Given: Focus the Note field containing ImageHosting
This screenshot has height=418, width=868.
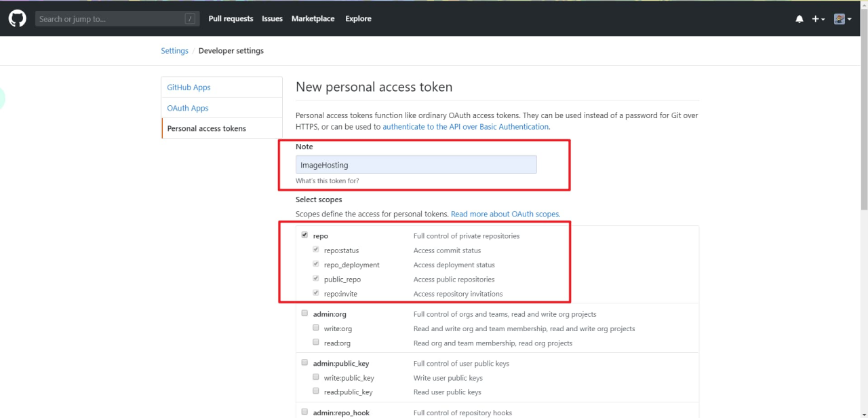Looking at the screenshot, I should 416,165.
